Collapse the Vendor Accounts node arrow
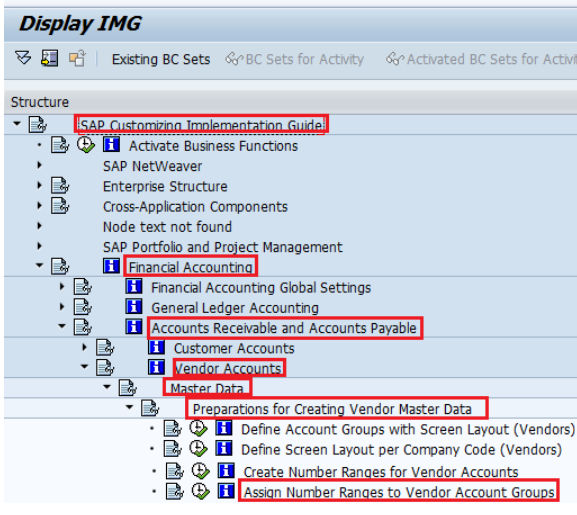This screenshot has height=515, width=577. pyautogui.click(x=84, y=367)
